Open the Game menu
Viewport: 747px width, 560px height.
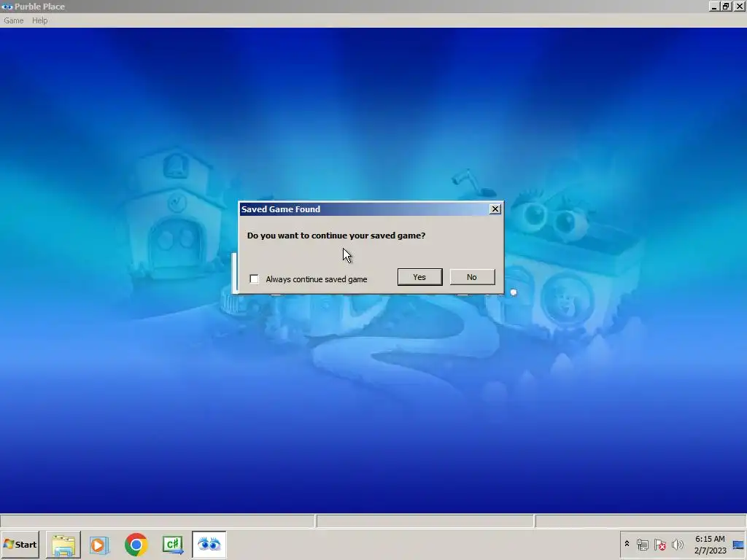tap(13, 20)
